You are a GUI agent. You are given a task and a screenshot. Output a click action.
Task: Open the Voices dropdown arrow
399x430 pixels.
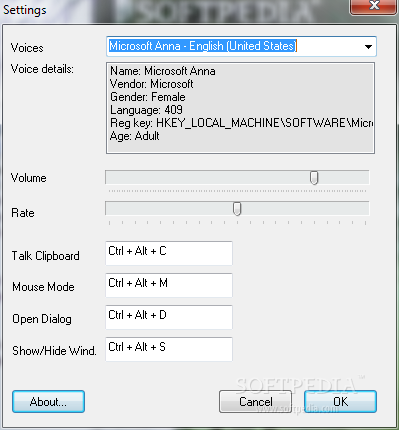[x=368, y=46]
